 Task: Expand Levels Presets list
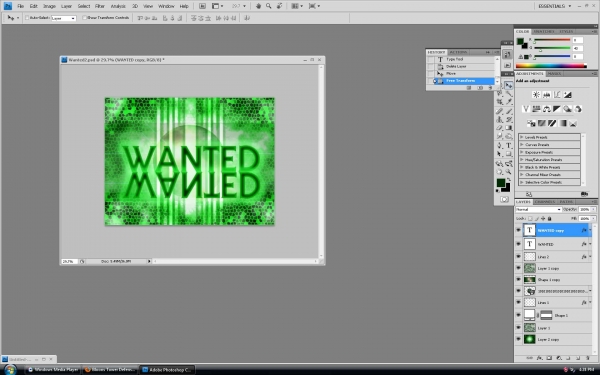tap(522, 137)
